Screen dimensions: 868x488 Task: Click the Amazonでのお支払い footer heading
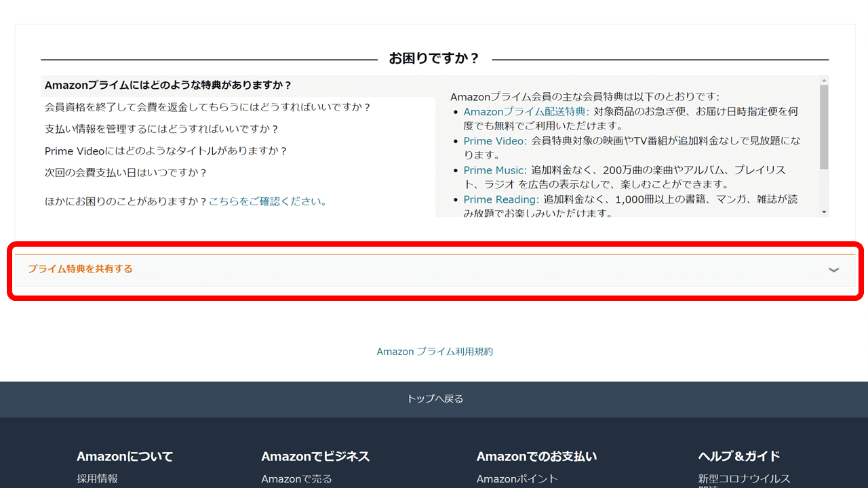click(x=536, y=456)
